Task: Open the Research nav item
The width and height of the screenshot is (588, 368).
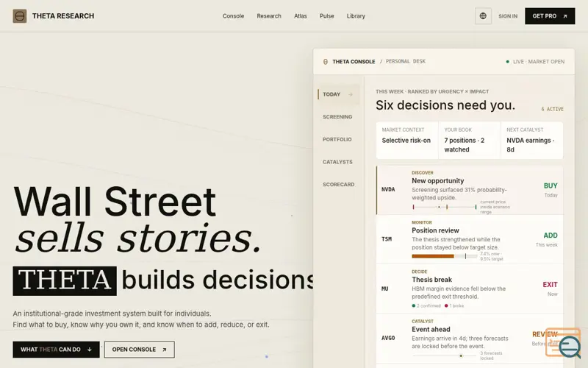Action: point(269,16)
